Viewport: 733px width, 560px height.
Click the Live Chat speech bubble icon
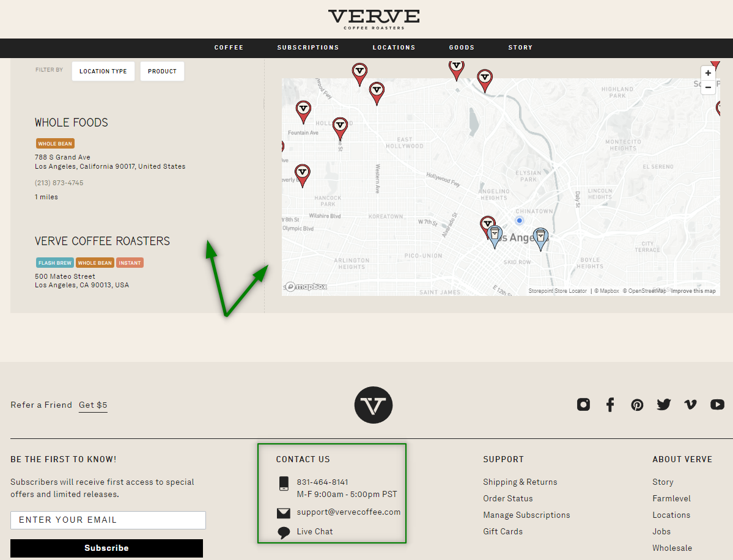[283, 532]
